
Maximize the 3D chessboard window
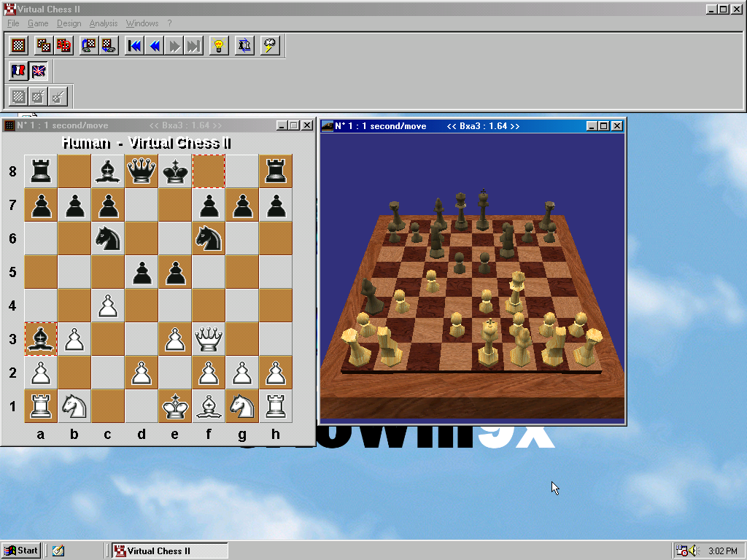pyautogui.click(x=603, y=125)
